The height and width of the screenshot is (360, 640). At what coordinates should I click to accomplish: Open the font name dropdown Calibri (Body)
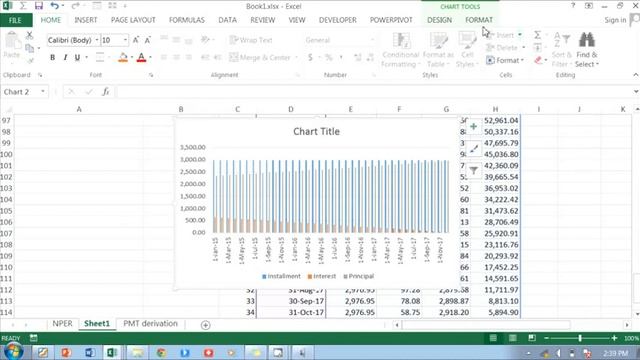[x=97, y=40]
